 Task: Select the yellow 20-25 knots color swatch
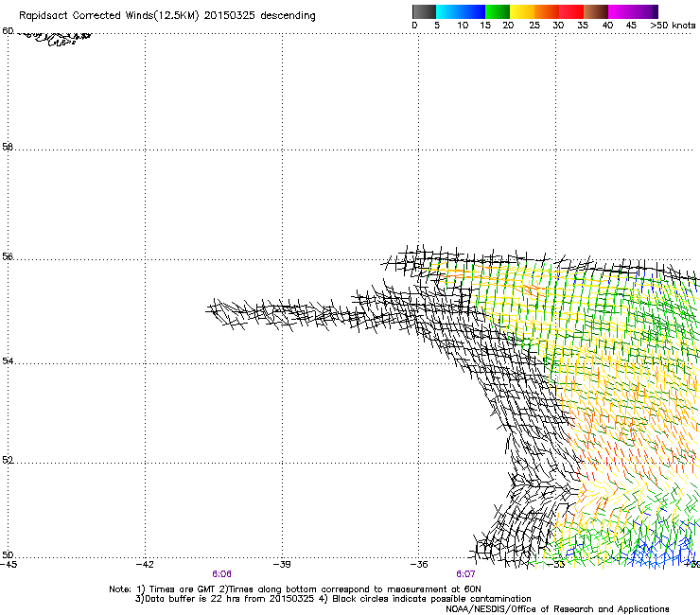522,11
